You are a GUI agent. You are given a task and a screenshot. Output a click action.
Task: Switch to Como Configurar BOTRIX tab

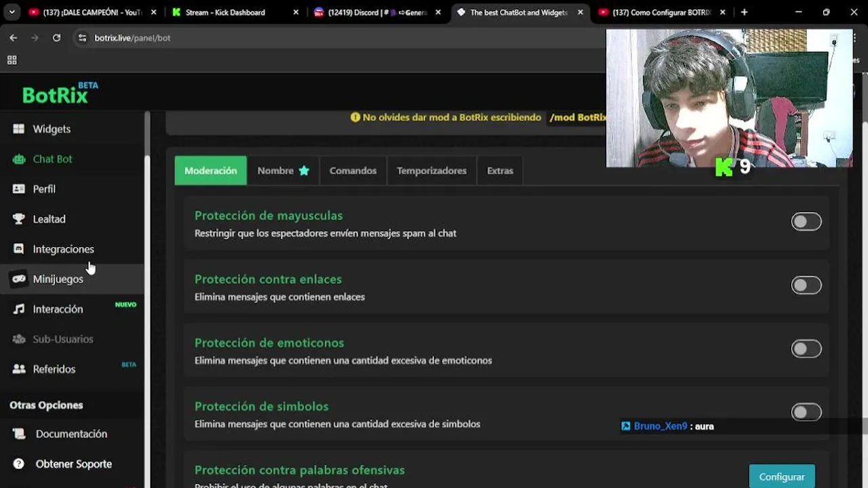[x=661, y=12]
